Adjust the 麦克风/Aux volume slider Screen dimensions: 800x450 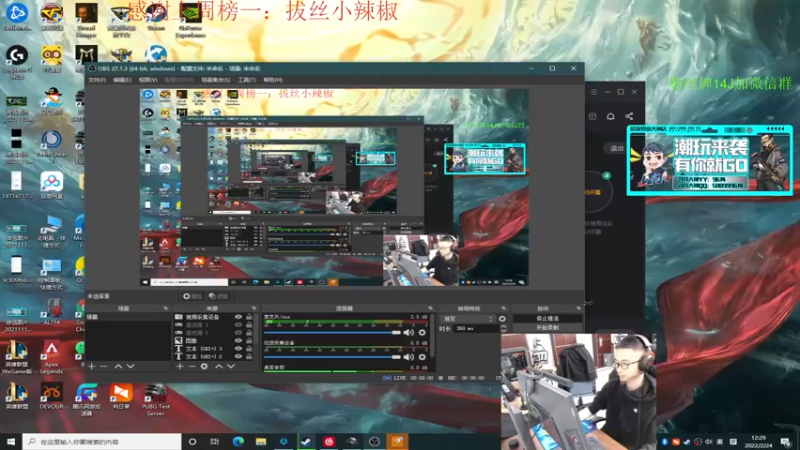click(x=332, y=333)
